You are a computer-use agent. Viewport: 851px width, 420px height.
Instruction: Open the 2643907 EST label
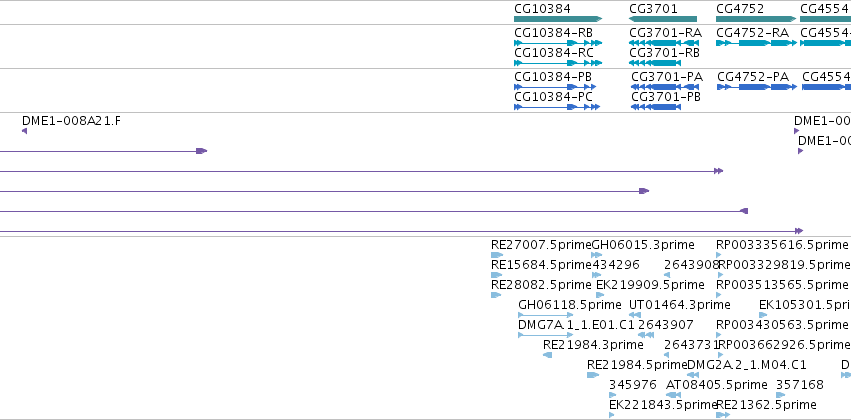665,324
